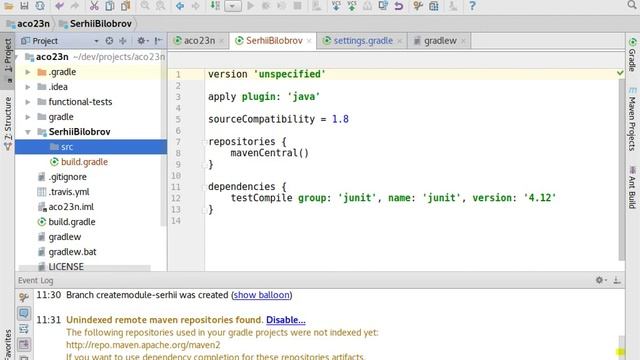Click the Stop square icon
The width and height of the screenshot is (640, 360).
point(298,6)
